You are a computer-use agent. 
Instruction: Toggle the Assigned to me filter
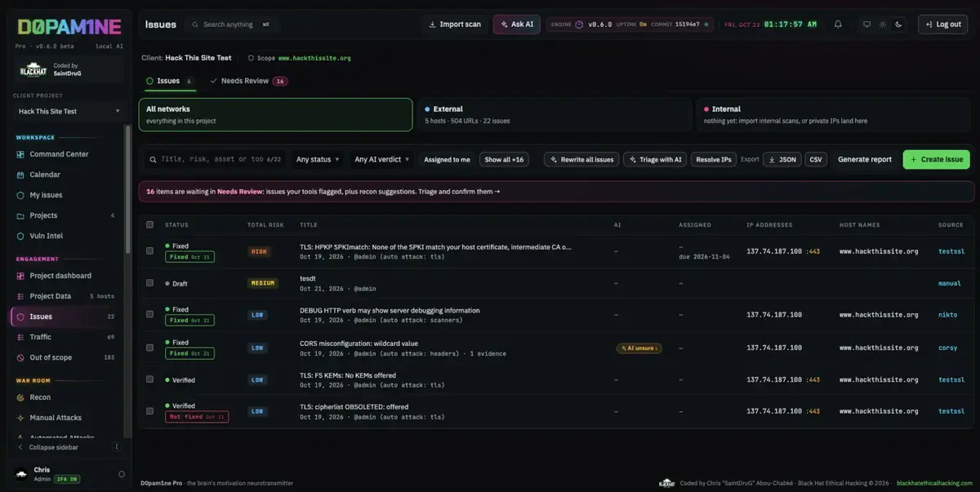447,159
